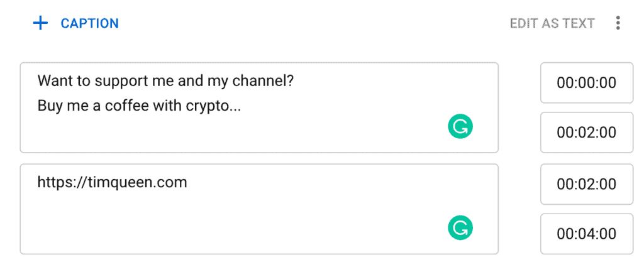Image resolution: width=644 pixels, height=267 pixels.
Task: Open the three-dot more options menu
Action: click(618, 24)
